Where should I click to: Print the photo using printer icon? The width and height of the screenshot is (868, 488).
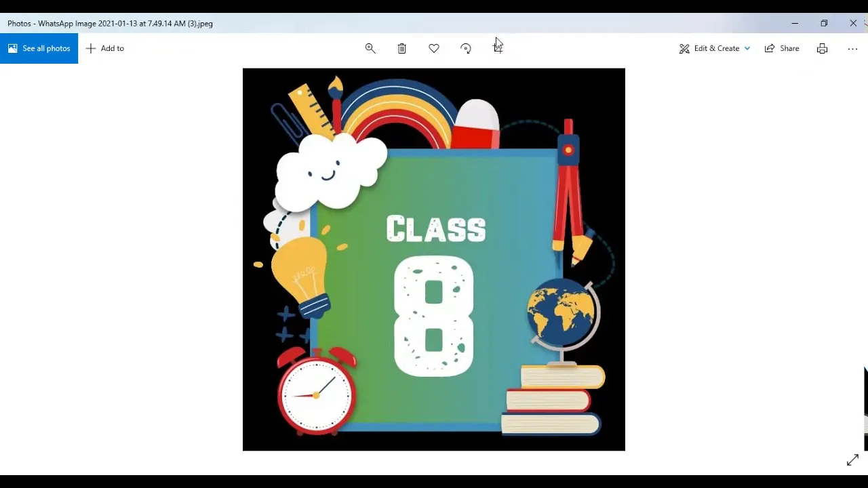[822, 48]
